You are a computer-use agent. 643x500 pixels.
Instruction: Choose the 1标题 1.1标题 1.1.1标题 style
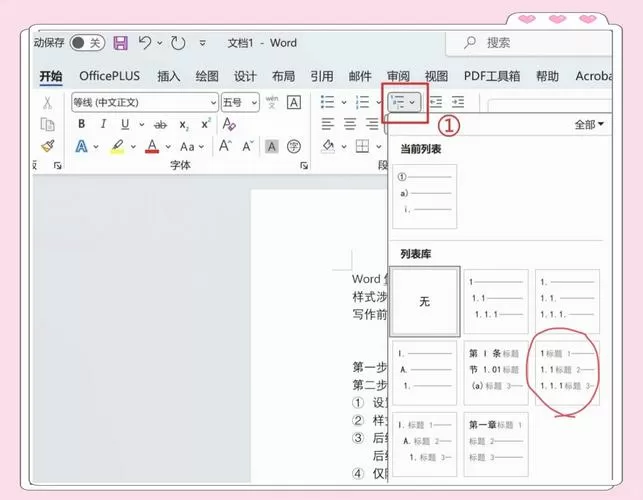tap(567, 373)
